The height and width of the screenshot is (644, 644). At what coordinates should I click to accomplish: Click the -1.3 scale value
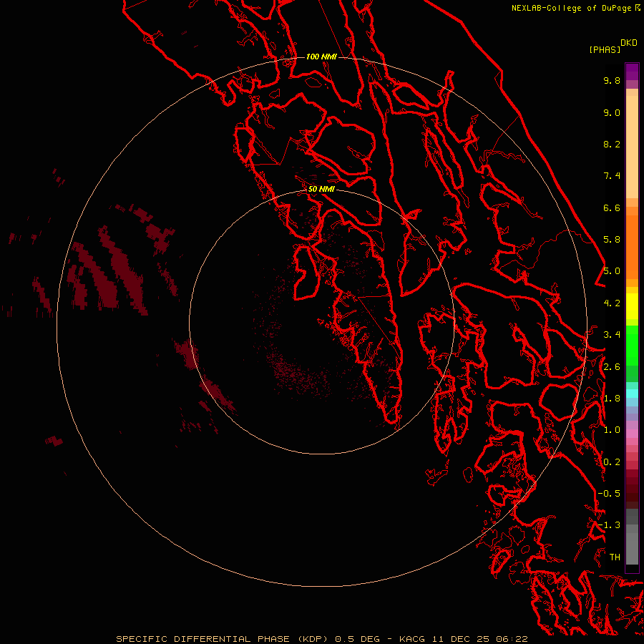(x=609, y=525)
